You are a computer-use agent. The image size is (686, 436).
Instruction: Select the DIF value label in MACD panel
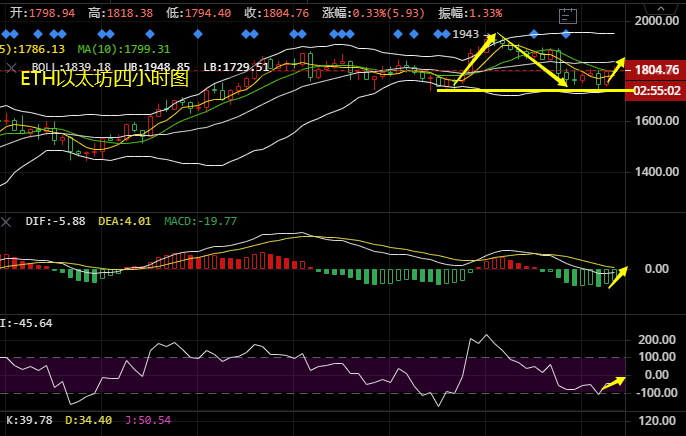(x=55, y=221)
